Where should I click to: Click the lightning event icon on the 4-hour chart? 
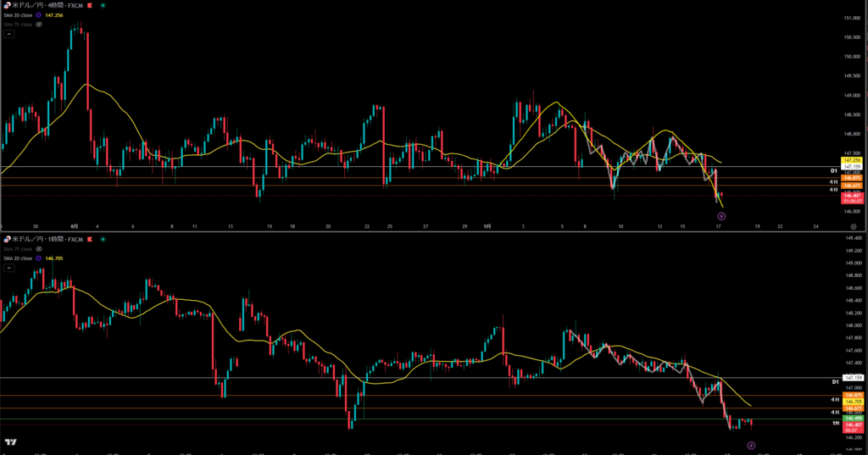point(721,216)
